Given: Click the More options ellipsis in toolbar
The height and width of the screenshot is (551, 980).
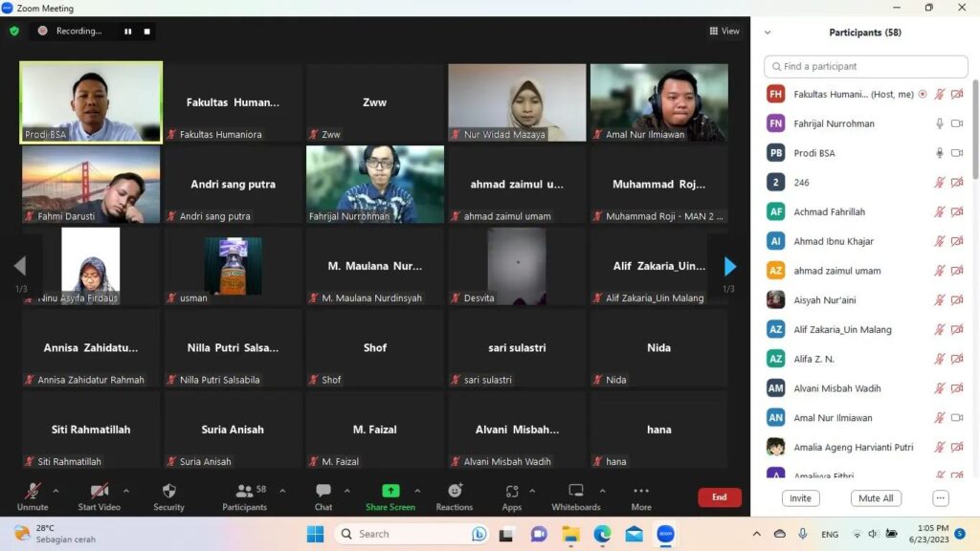Looking at the screenshot, I should (641, 492).
